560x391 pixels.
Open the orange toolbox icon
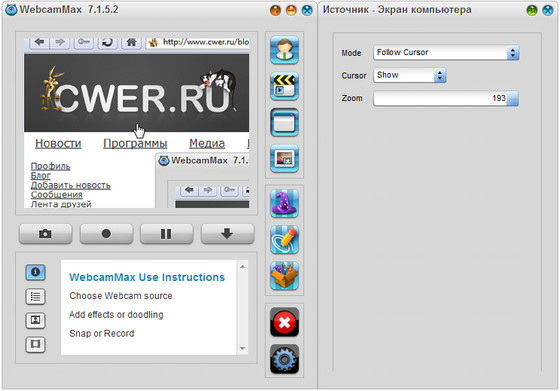284,276
